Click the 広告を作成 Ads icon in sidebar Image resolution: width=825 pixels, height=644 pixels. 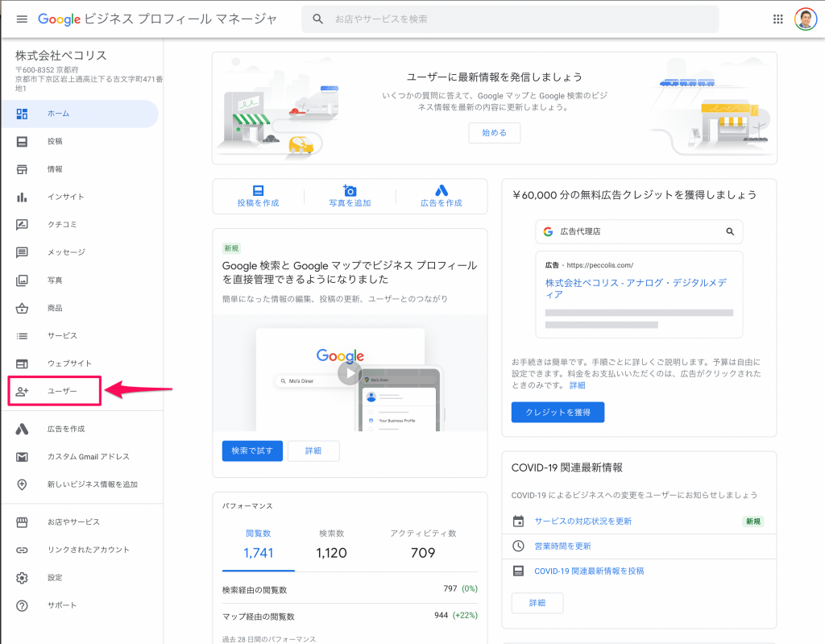(x=22, y=429)
